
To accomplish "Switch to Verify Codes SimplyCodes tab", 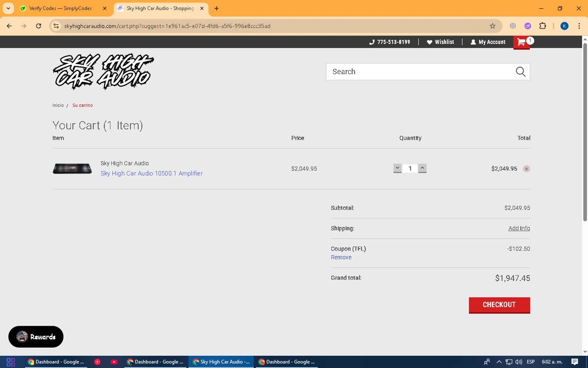I will 60,8.
